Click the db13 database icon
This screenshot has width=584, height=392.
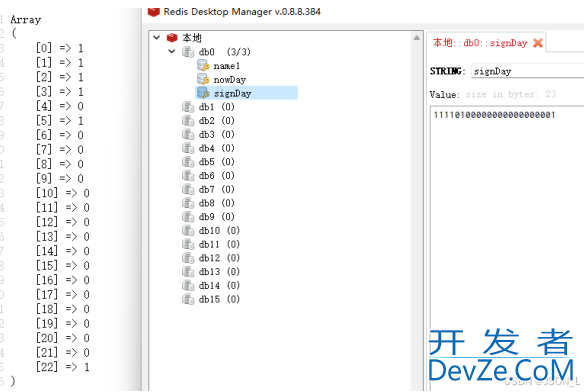point(188,272)
